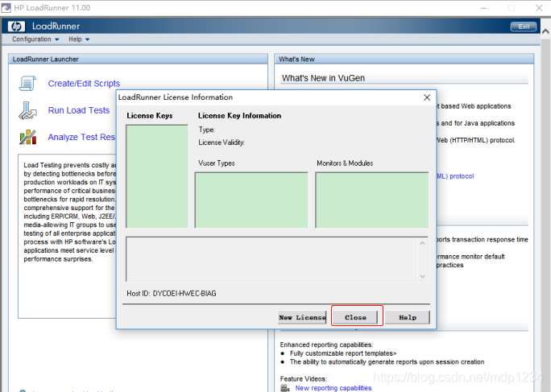Click the What's New in VuGen heading
Screen dimensions: 551x392
323,78
